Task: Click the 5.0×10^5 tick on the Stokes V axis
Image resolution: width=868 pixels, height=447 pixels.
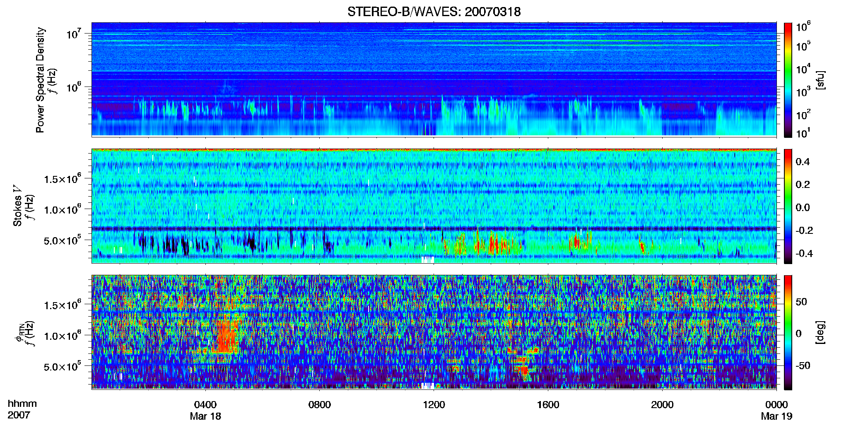Action: tap(63, 240)
